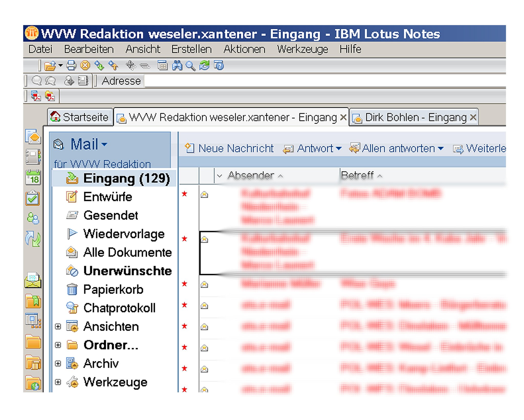The width and height of the screenshot is (524, 420).
Task: Open the Aktionen menu
Action: pyautogui.click(x=244, y=49)
